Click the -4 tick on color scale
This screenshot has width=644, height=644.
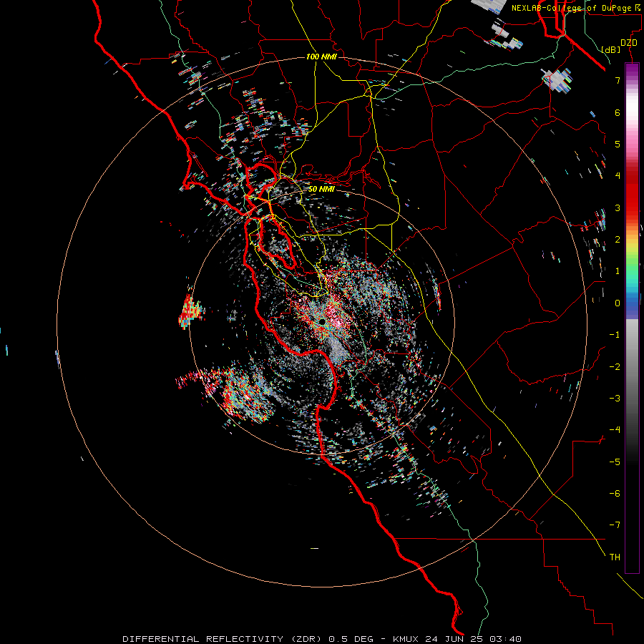pos(615,430)
